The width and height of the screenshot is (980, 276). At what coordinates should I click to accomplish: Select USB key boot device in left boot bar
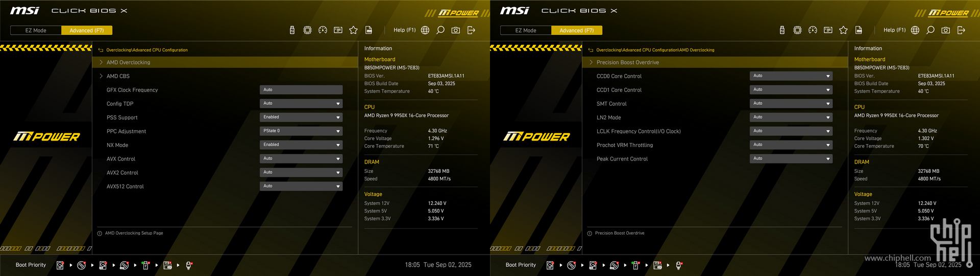[x=145, y=265]
